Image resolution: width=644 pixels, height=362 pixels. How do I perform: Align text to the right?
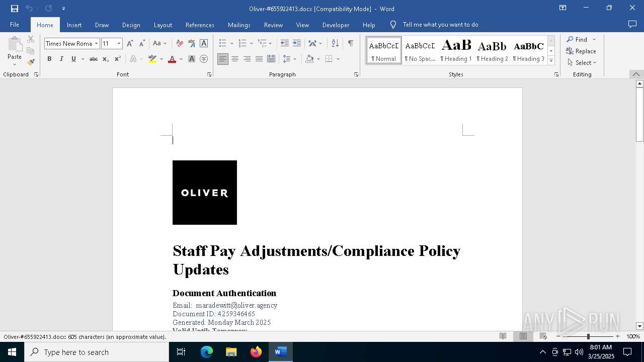pos(247,59)
